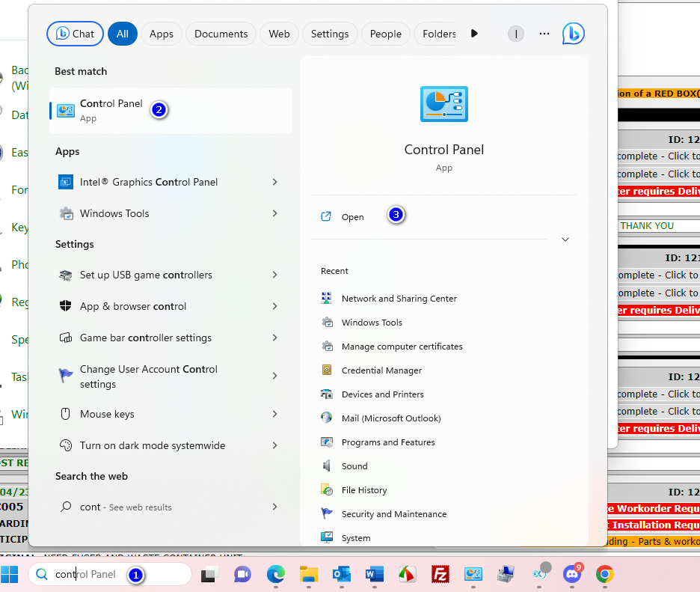Viewport: 700px width, 592px height.
Task: Open Bing Chat icon in search bar
Action: tap(573, 34)
